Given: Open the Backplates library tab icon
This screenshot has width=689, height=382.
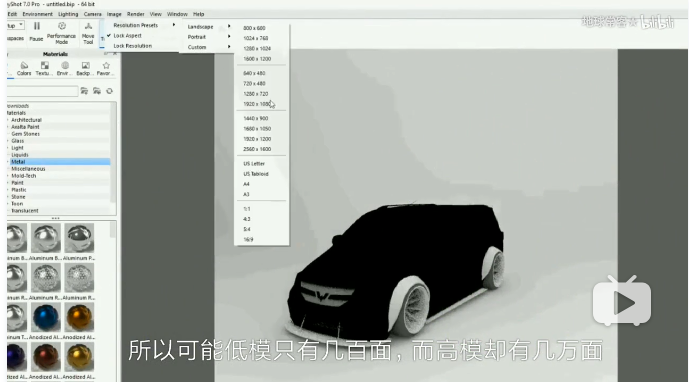Looking at the screenshot, I should pos(85,65).
